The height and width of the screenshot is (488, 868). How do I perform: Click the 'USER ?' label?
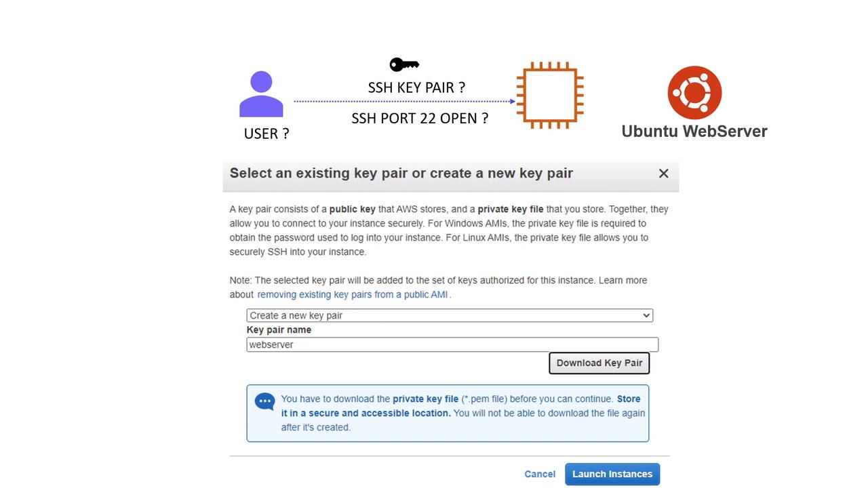[267, 134]
